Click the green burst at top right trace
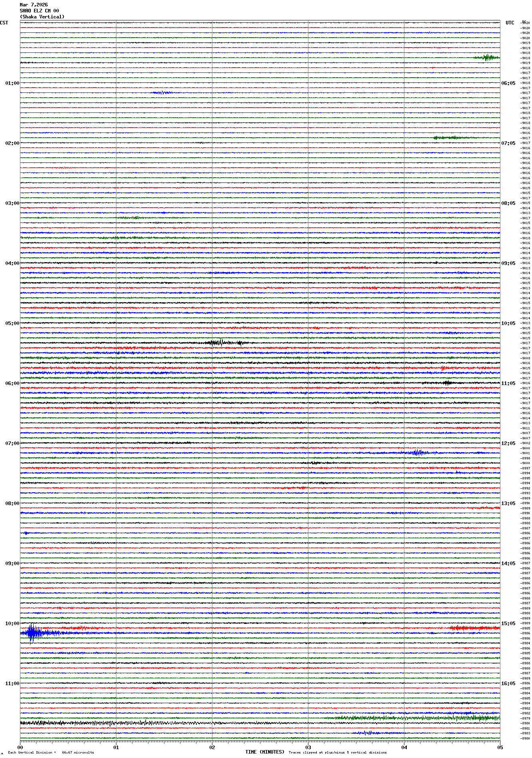Screen dimensions: 532x758 point(487,58)
